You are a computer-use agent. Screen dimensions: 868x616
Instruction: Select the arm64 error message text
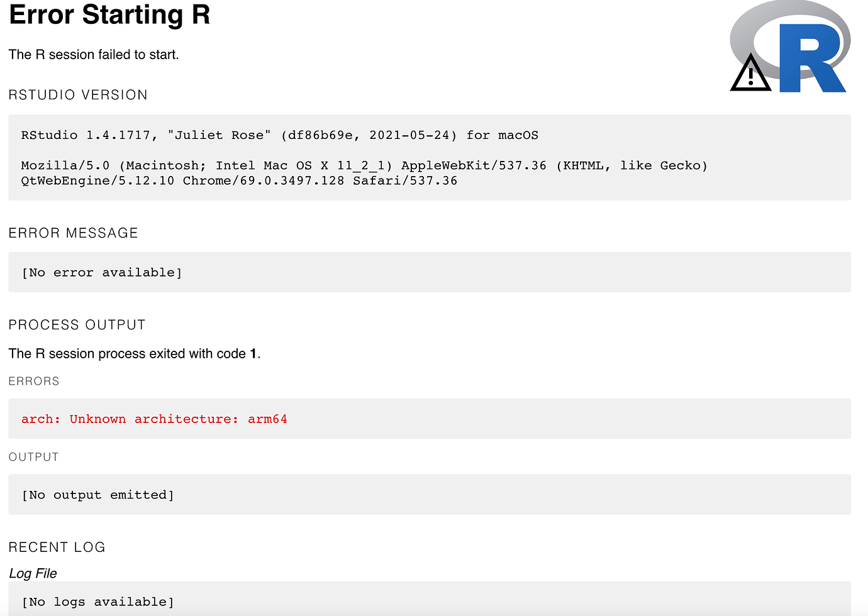(x=154, y=419)
